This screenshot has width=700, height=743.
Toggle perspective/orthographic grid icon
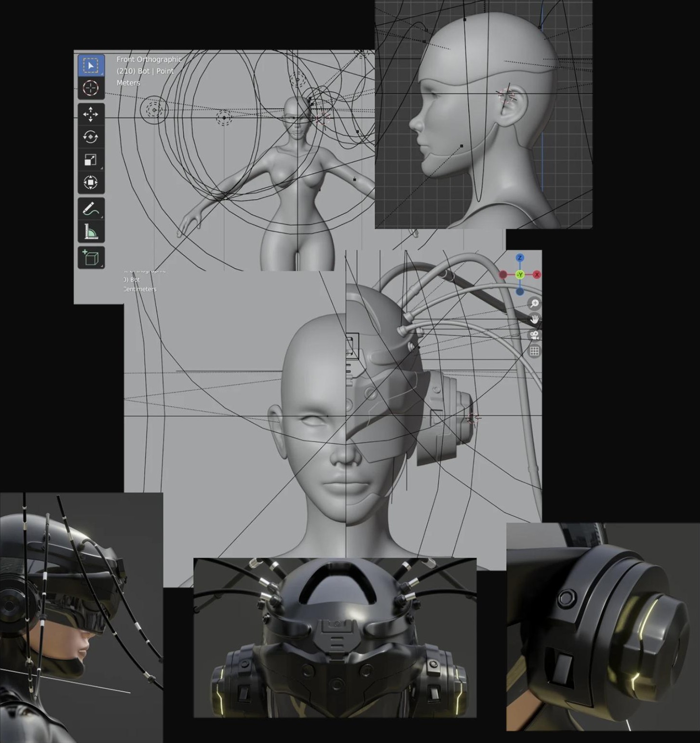(534, 351)
